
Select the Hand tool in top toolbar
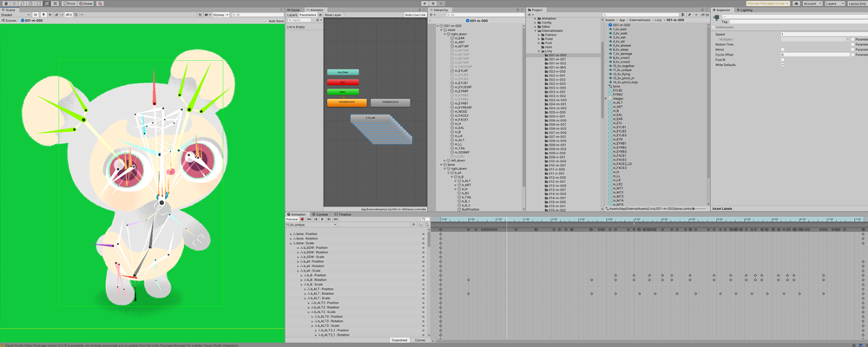pos(5,3)
